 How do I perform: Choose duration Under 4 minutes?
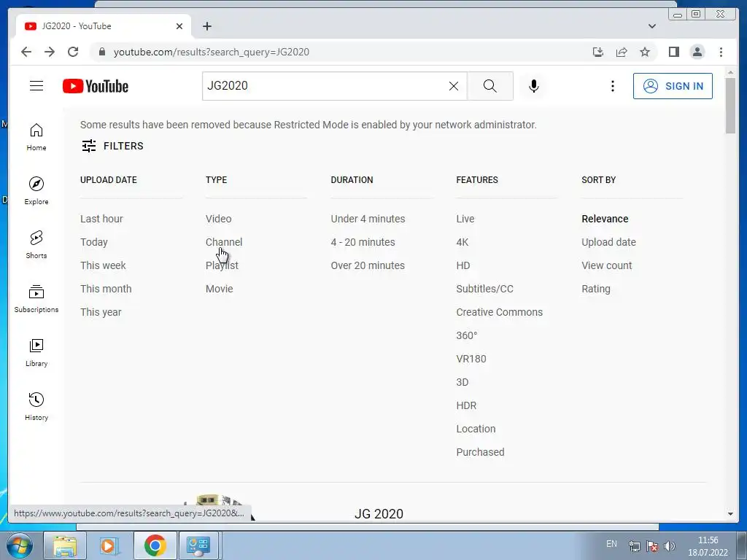coord(368,219)
